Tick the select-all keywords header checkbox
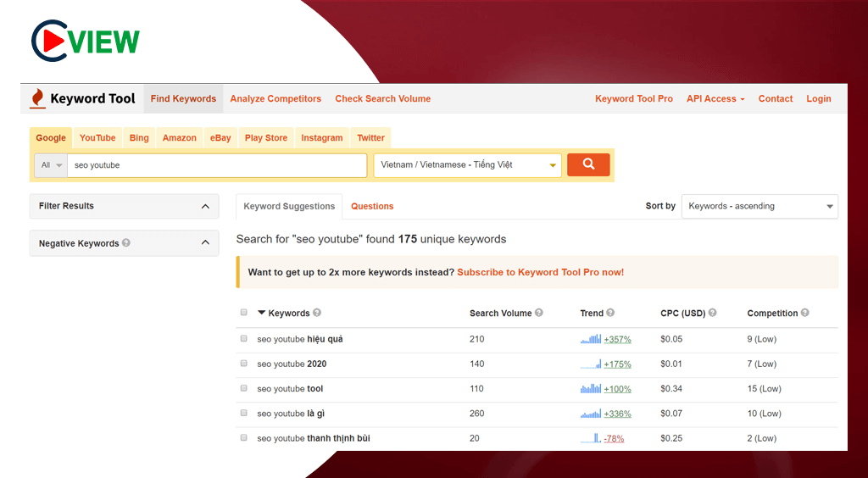The height and width of the screenshot is (478, 868). (x=243, y=313)
